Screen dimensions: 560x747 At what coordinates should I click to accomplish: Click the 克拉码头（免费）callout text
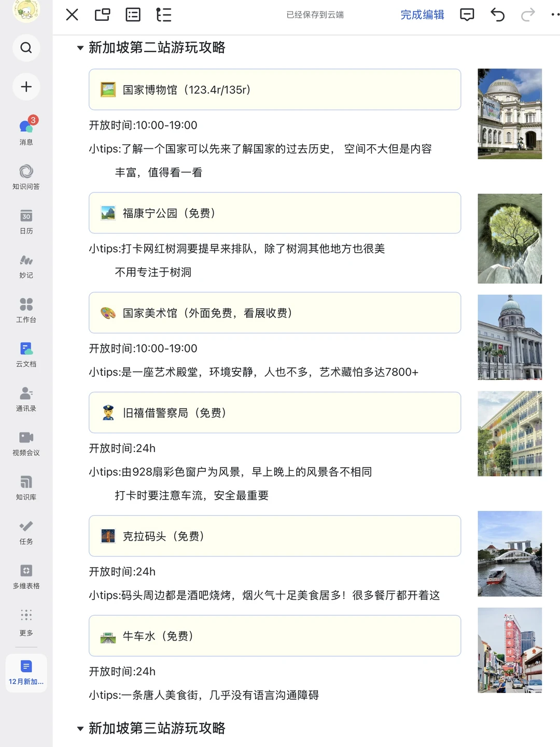[x=164, y=536]
